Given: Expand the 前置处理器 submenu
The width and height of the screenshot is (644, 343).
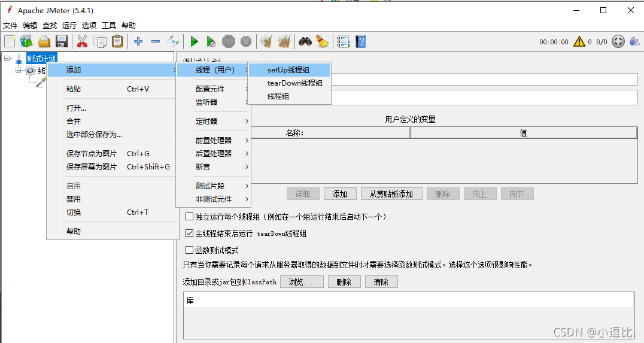Looking at the screenshot, I should [213, 141].
